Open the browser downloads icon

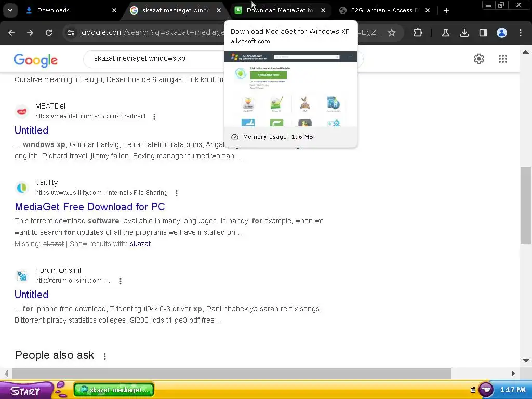[464, 33]
